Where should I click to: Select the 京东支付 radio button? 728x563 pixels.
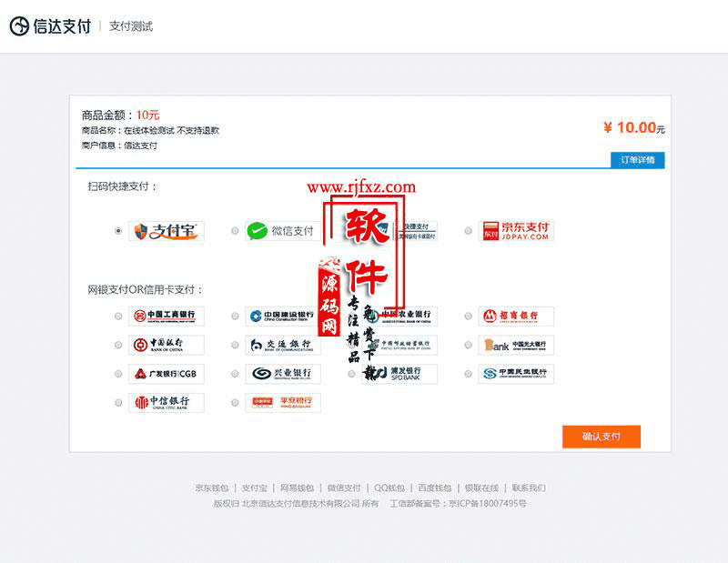click(468, 231)
